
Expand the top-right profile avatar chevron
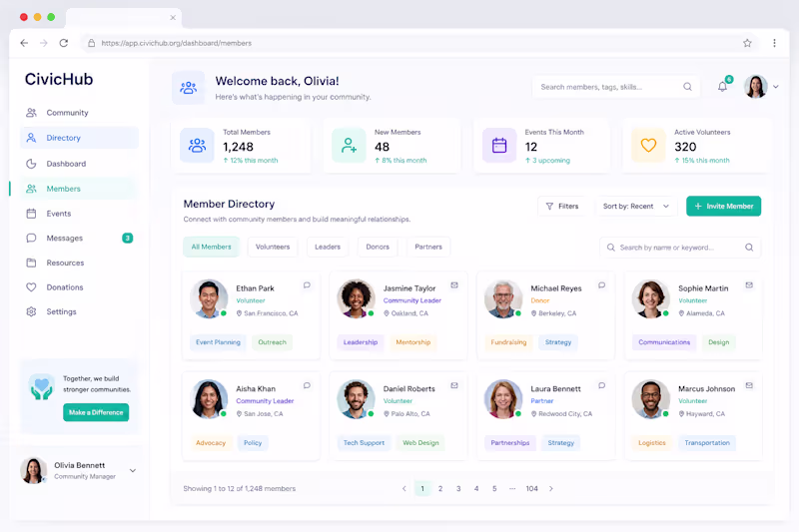tap(776, 87)
